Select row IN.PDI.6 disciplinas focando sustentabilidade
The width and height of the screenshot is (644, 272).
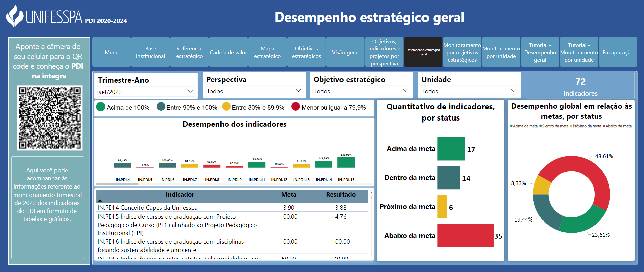(x=232, y=246)
